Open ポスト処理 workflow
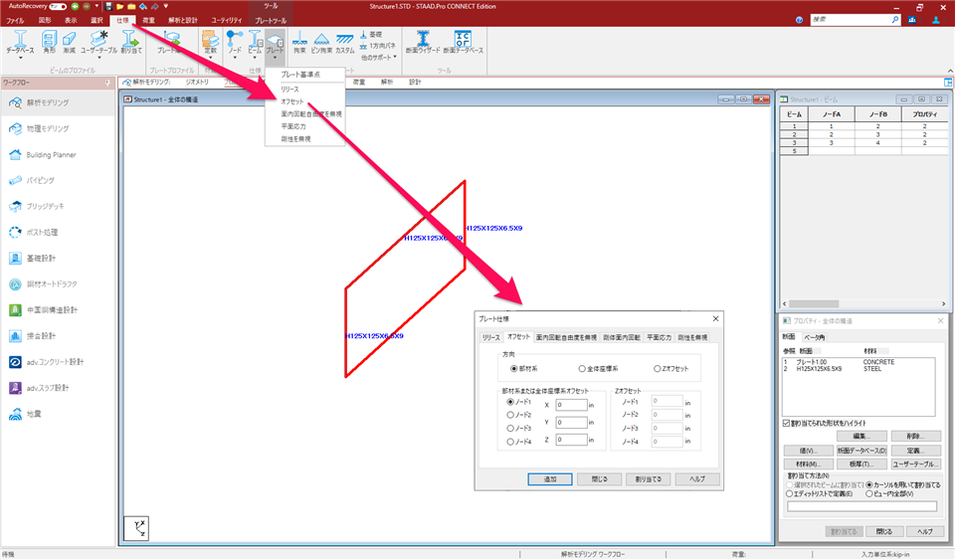Image resolution: width=955 pixels, height=560 pixels. tap(58, 233)
